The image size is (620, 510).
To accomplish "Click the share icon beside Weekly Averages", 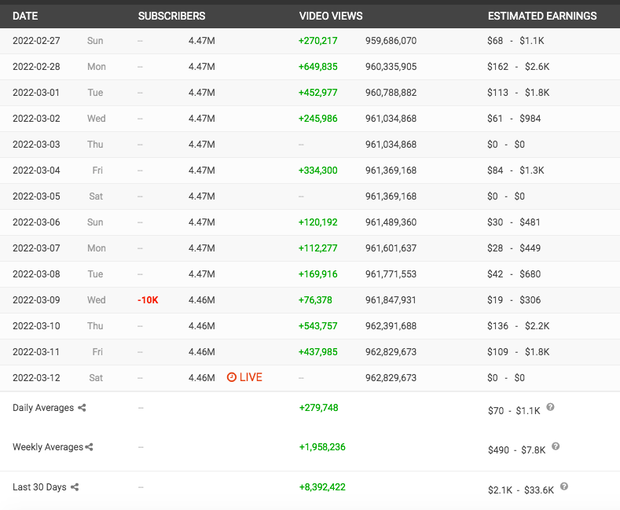I will 89,447.
